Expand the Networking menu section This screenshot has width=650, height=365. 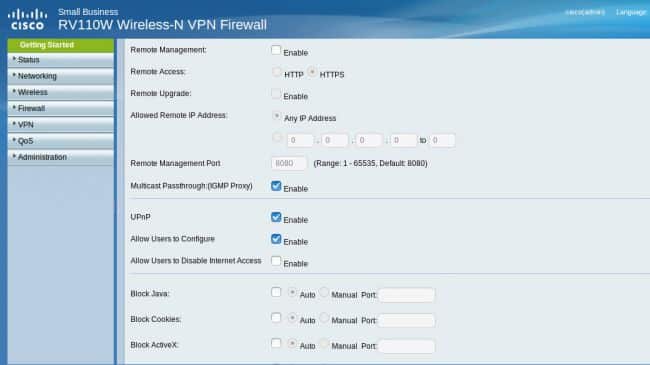point(61,76)
